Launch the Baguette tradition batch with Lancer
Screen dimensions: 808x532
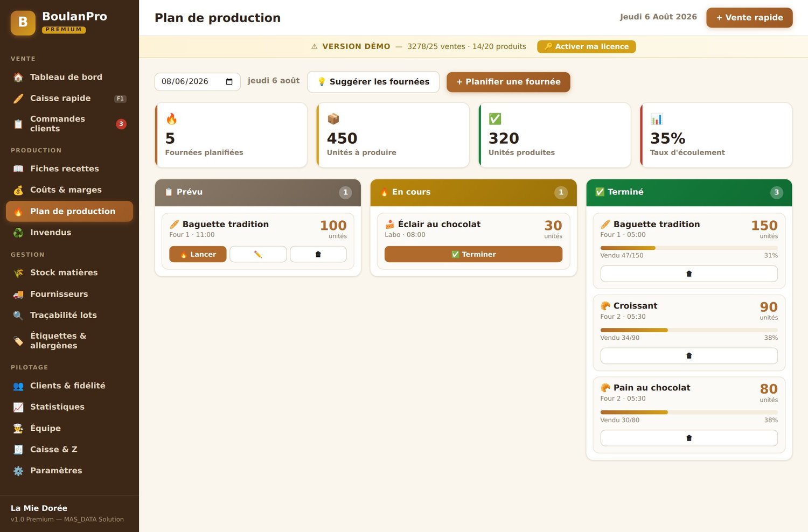(x=198, y=254)
